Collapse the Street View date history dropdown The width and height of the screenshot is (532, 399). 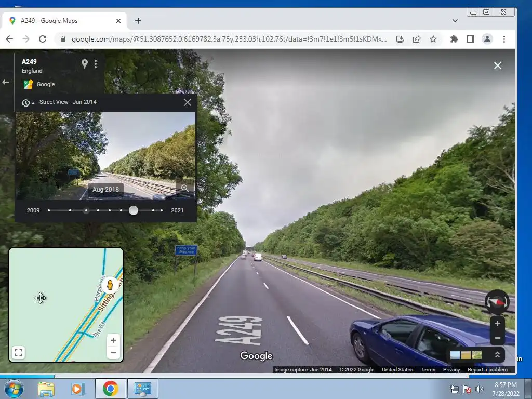[28, 102]
